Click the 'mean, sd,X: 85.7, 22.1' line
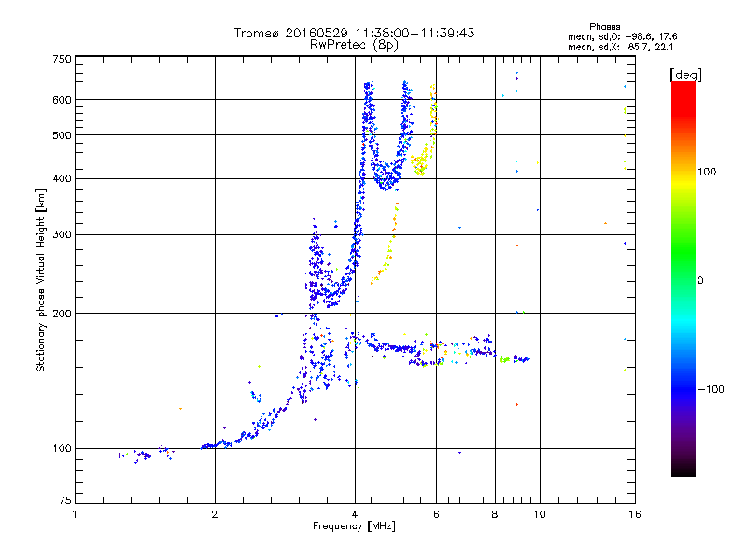This screenshot has height=560, width=747. [620, 47]
